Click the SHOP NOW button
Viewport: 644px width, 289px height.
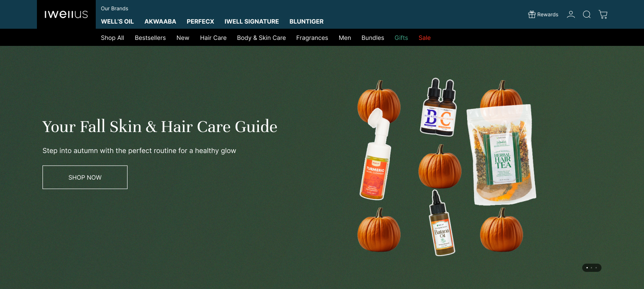tap(85, 177)
